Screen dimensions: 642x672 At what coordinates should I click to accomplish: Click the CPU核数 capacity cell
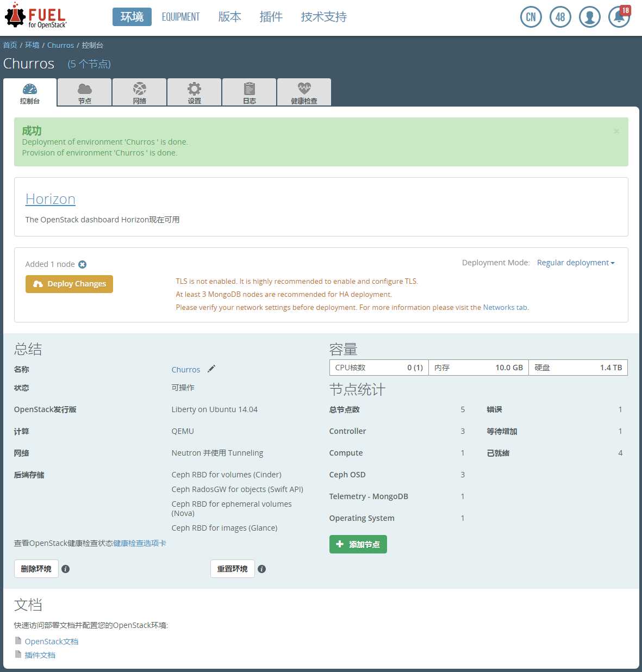(x=379, y=368)
